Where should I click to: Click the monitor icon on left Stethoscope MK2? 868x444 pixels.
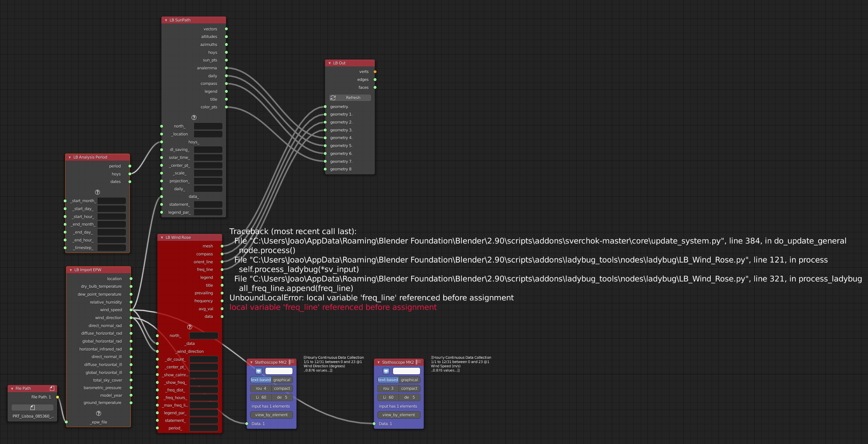(258, 371)
